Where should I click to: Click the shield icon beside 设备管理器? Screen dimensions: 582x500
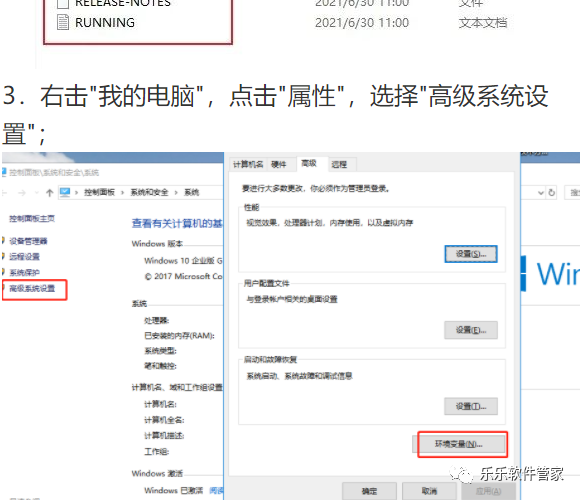3,241
